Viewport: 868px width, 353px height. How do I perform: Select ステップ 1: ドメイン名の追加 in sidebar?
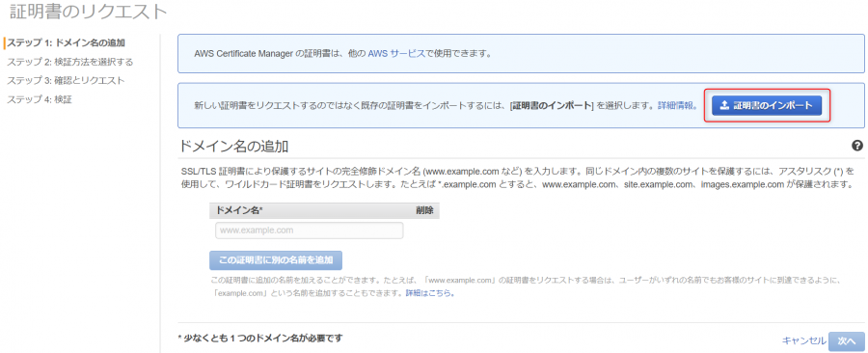66,43
